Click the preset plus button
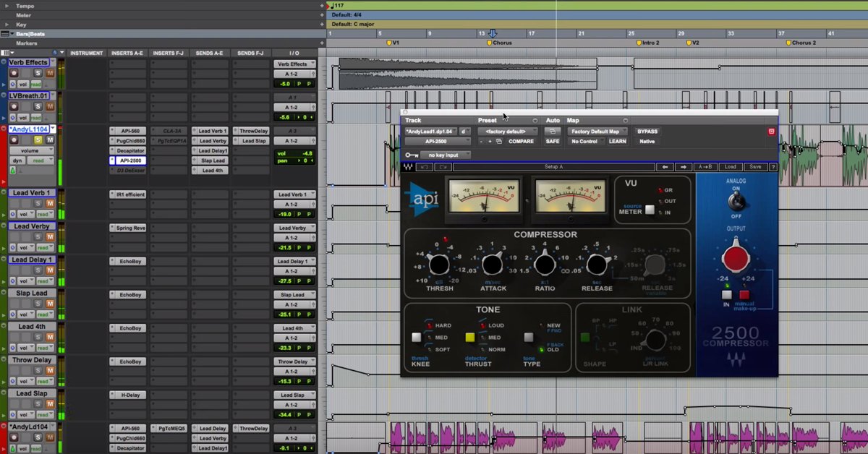The width and height of the screenshot is (868, 454). 490,142
